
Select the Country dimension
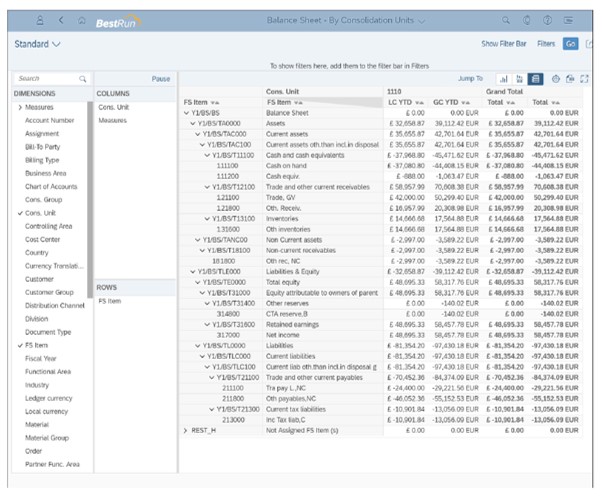pyautogui.click(x=37, y=253)
